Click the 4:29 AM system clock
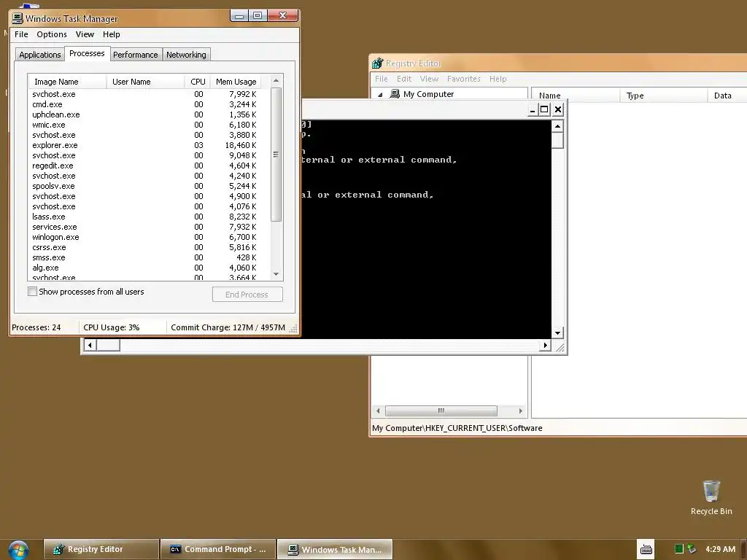Screen dimensions: 747x560 click(720, 549)
